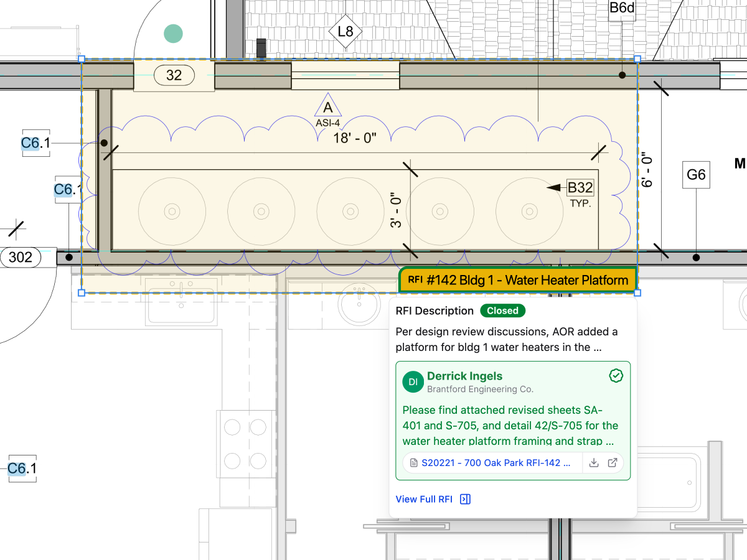747x560 pixels.
Task: Click the B6d callout tag
Action: point(622,8)
